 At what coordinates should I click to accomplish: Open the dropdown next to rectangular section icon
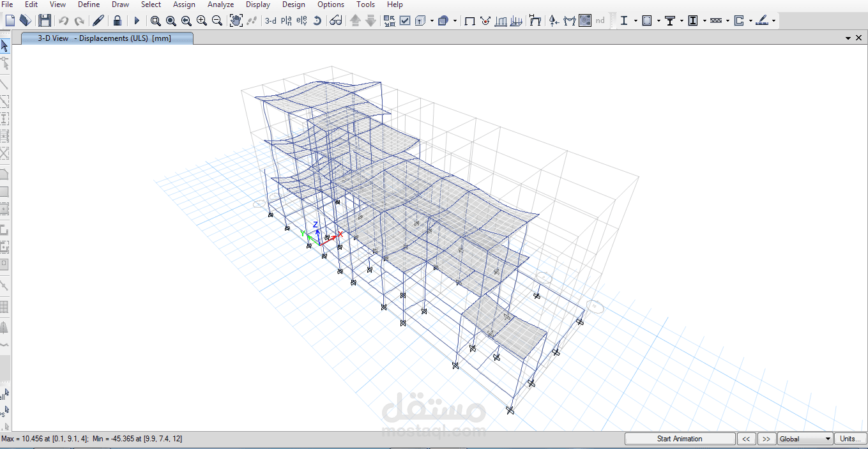(x=659, y=20)
